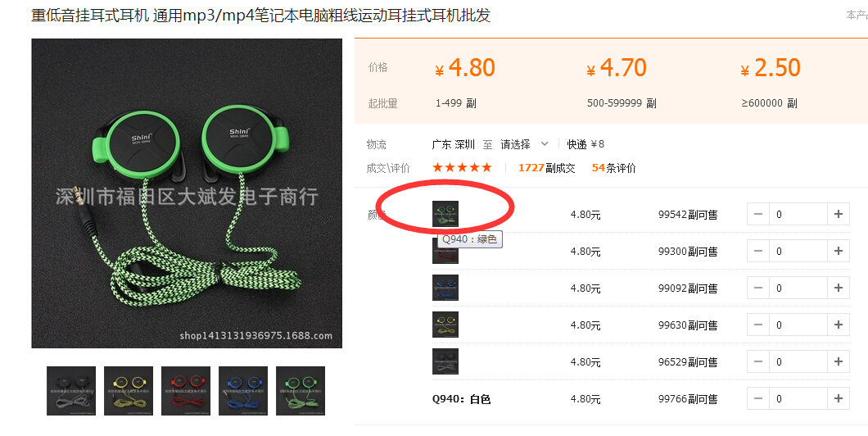
Task: Select yellow earphone color swatch
Action: click(445, 325)
